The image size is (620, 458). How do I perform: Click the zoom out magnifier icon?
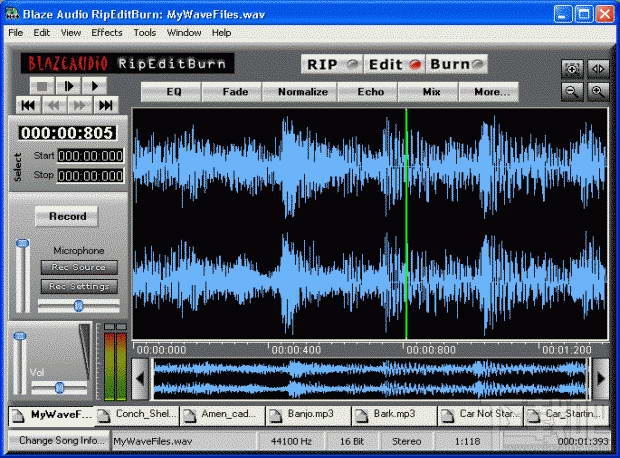point(573,91)
